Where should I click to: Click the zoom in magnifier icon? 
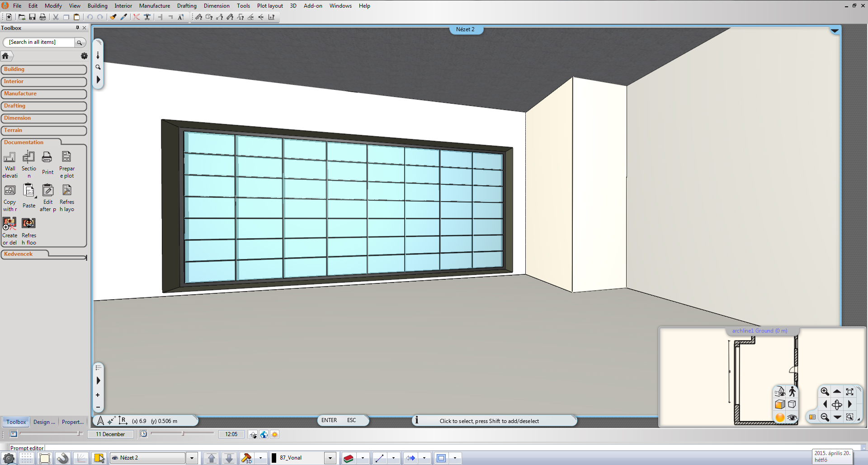click(x=825, y=392)
